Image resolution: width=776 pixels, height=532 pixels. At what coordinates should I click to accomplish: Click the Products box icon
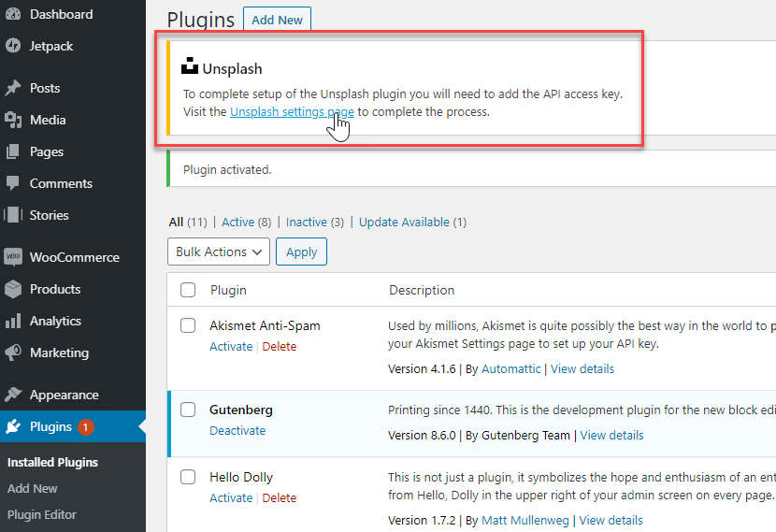[13, 289]
